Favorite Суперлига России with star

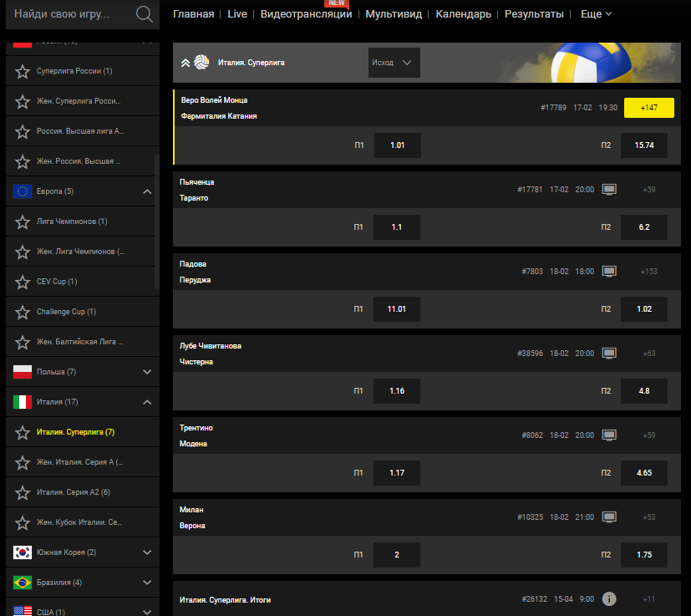click(x=23, y=71)
